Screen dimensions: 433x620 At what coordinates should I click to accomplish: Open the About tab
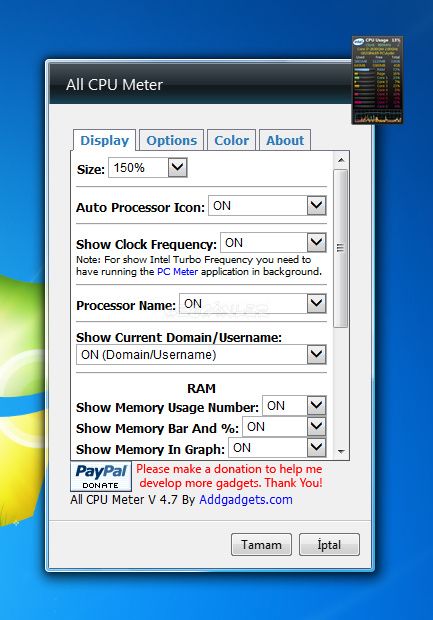click(x=285, y=140)
